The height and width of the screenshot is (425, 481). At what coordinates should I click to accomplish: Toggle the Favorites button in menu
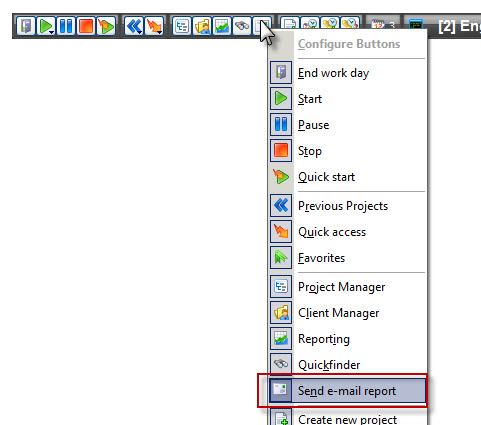[347, 258]
